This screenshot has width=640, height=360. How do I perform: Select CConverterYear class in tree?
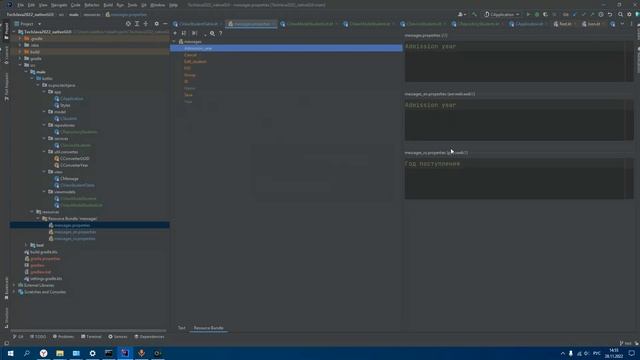tap(74, 165)
